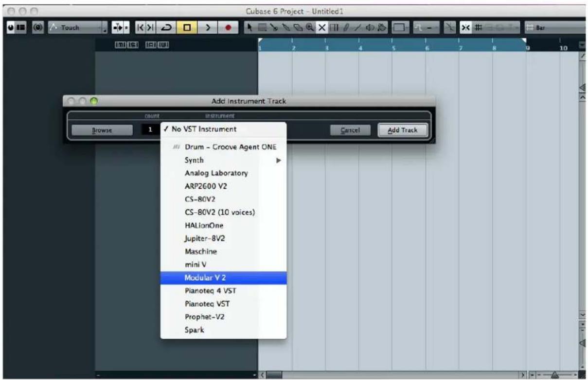This screenshot has width=588, height=380.
Task: Select highlighted Modular V 2 entry
Action: pyautogui.click(x=223, y=278)
